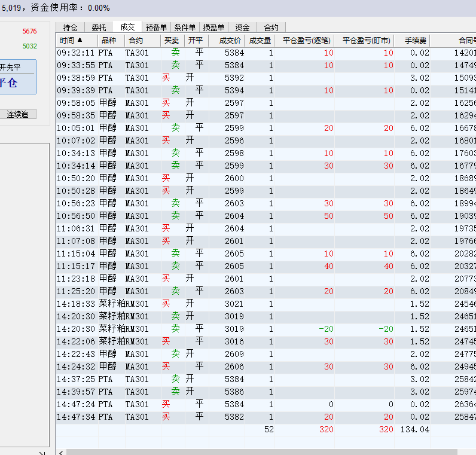476x455 pixels.
Task: Select the 11:06:31 trade row
Action: tap(266, 228)
